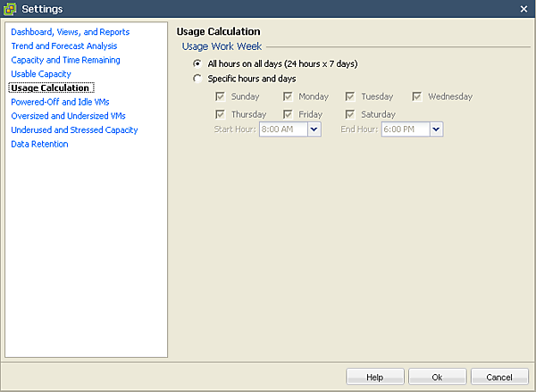This screenshot has width=536, height=392.
Task: Open Dashboard, Views, and Reports settings
Action: [71, 32]
